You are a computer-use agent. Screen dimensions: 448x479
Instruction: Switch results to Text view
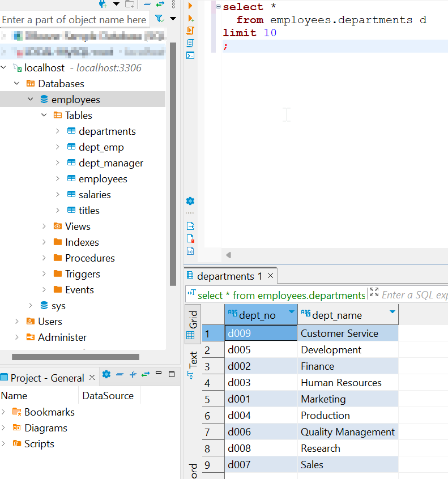click(x=193, y=360)
